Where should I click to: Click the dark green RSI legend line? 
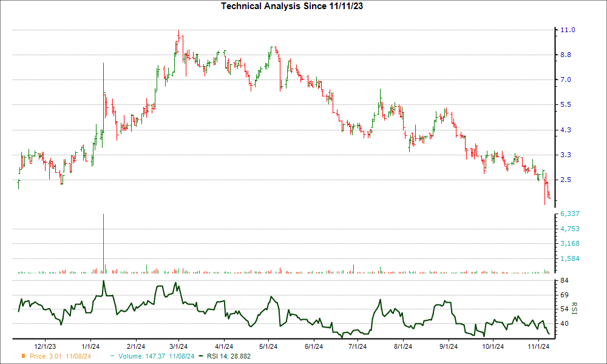click(200, 356)
